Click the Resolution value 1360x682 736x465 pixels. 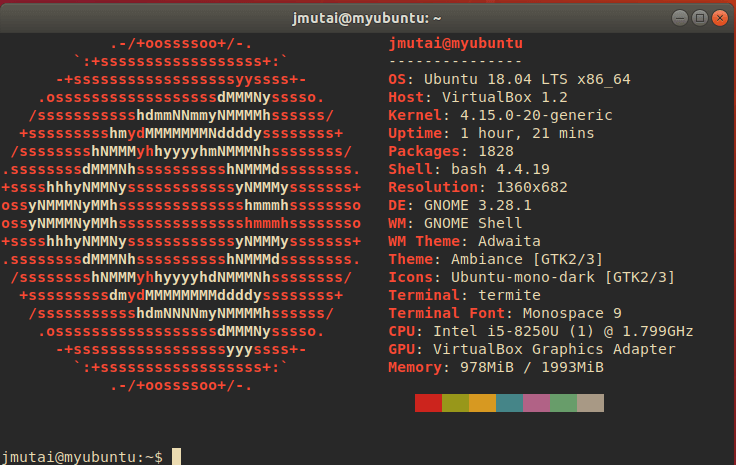[x=532, y=187]
